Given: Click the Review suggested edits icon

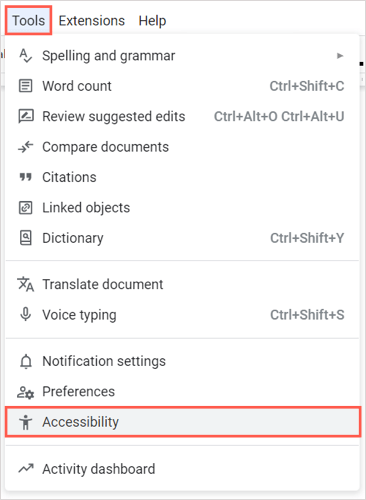Looking at the screenshot, I should click(x=26, y=116).
